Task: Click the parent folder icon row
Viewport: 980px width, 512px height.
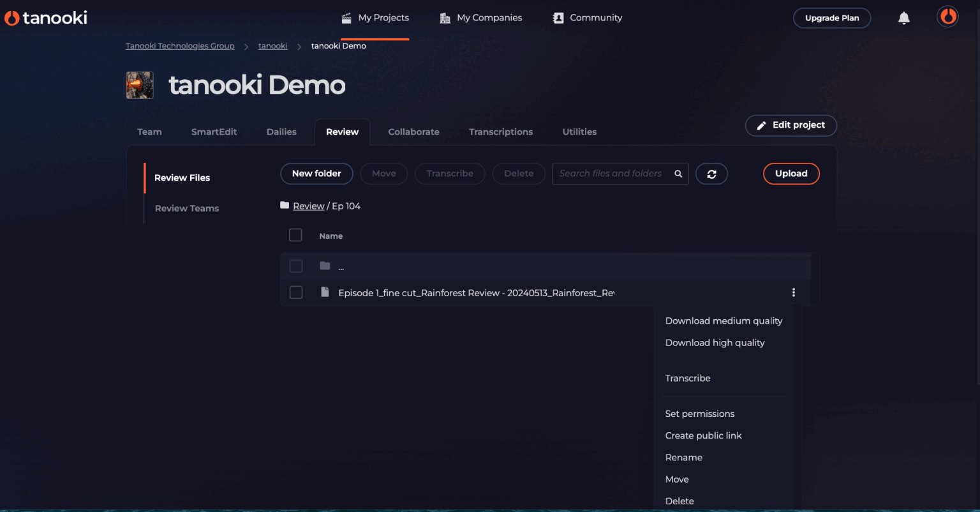Action: point(325,266)
